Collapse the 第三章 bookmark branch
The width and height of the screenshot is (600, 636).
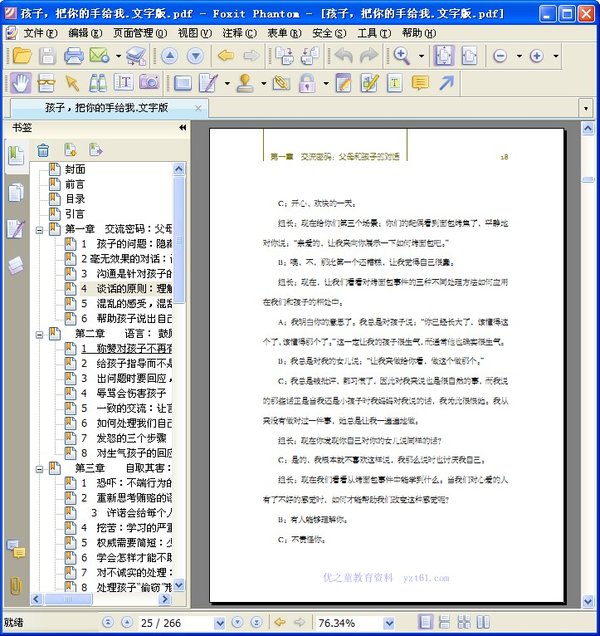39,469
